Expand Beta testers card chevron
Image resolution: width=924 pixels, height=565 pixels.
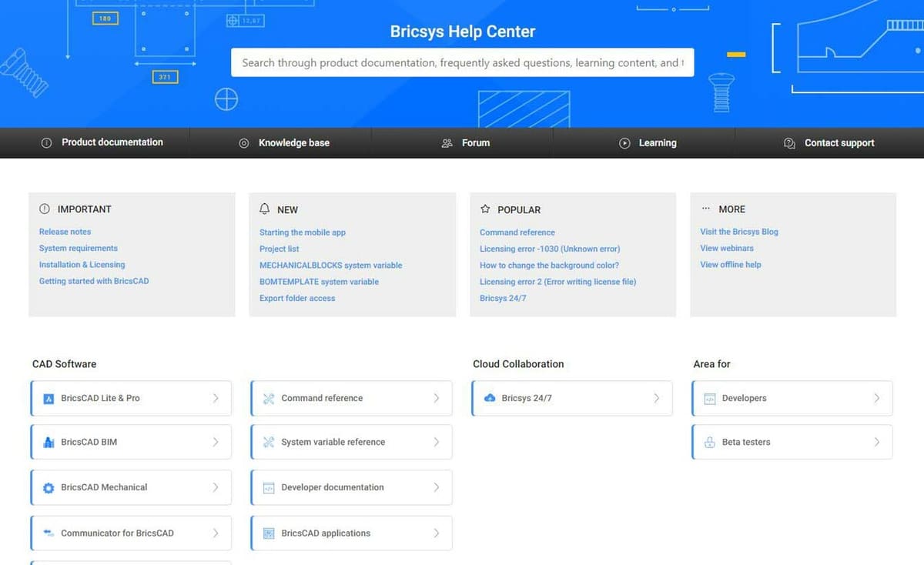(877, 443)
